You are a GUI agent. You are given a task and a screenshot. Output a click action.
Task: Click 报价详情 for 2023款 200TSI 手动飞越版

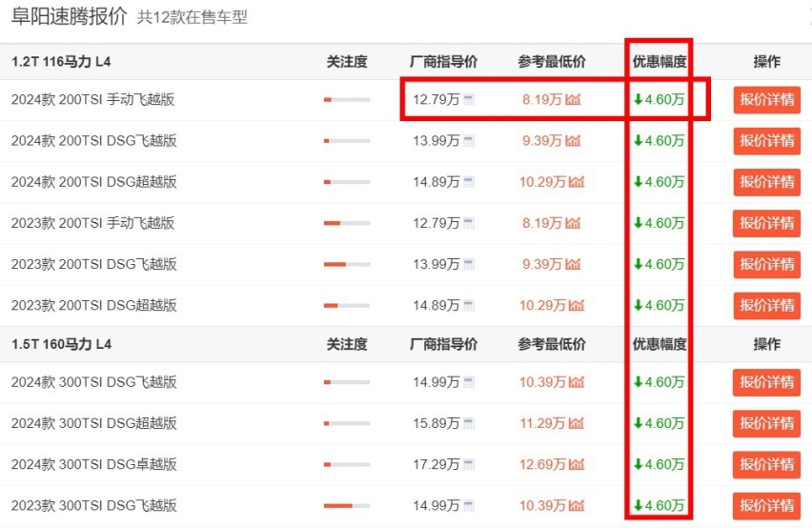[x=767, y=223]
